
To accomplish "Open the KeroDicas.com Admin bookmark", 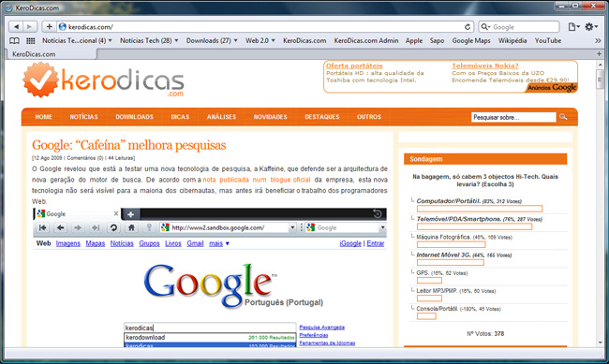I will coord(365,41).
